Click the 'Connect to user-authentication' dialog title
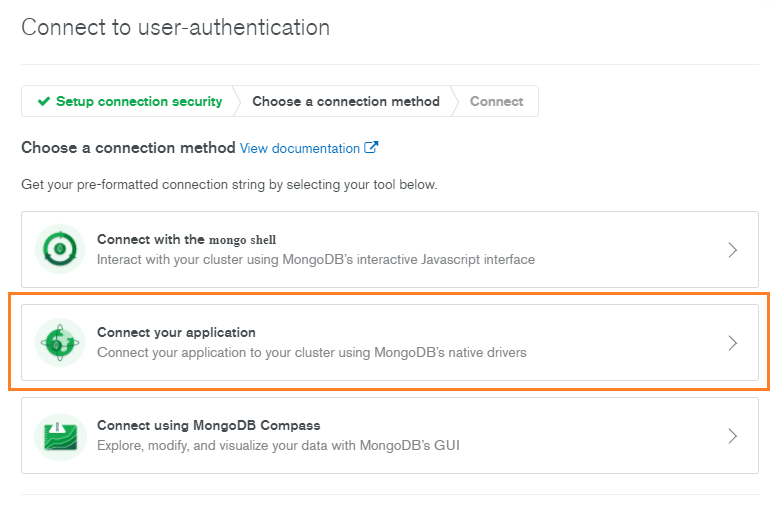This screenshot has height=507, width=774. (175, 27)
